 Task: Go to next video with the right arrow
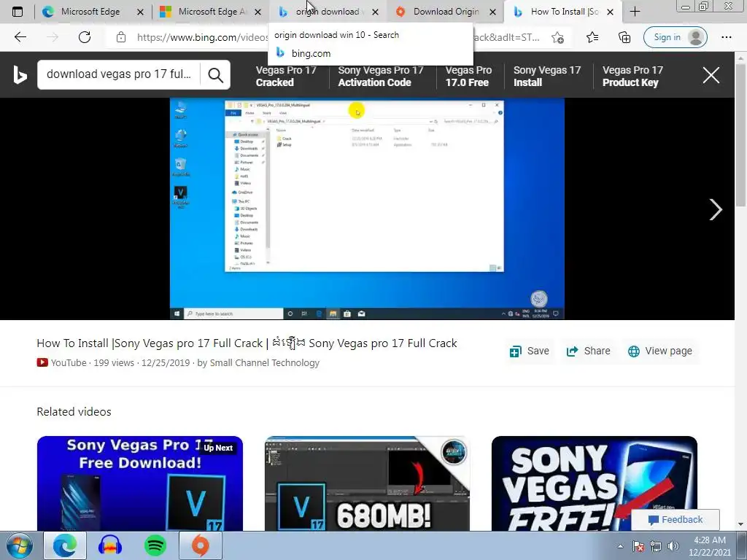(716, 209)
